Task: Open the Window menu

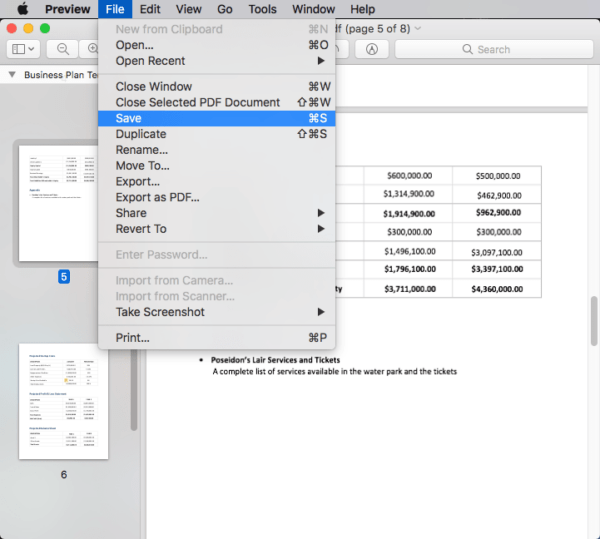Action: pos(313,9)
